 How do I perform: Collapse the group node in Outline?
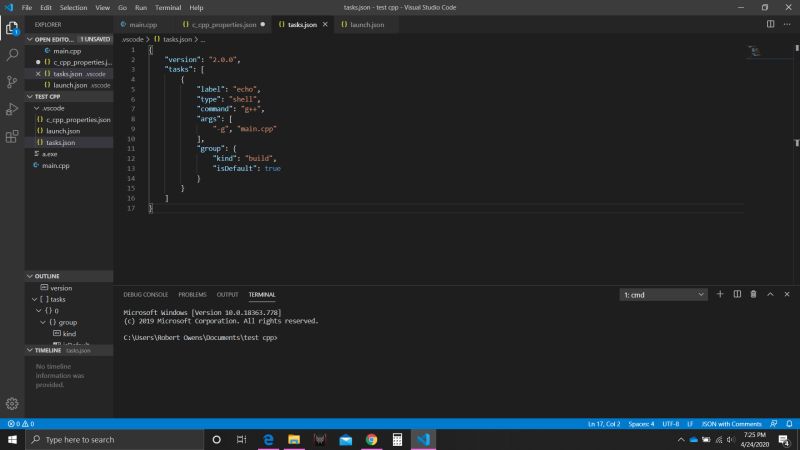tap(43, 322)
